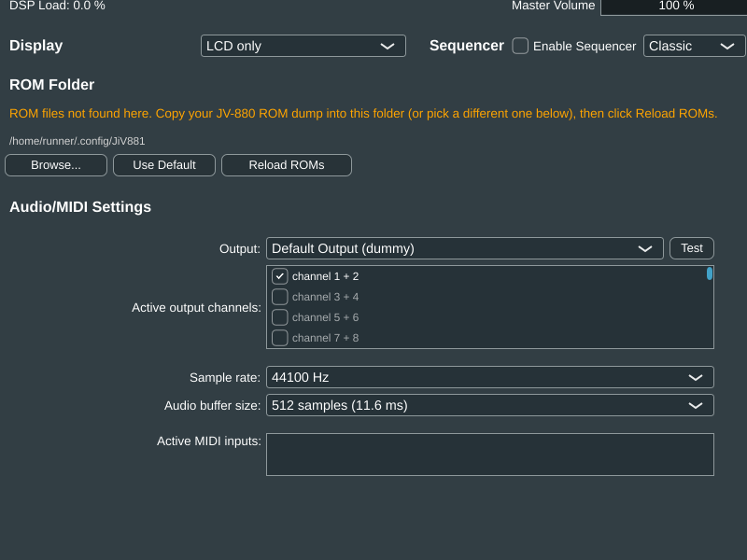Enable output channel 5 + 6

pos(279,317)
